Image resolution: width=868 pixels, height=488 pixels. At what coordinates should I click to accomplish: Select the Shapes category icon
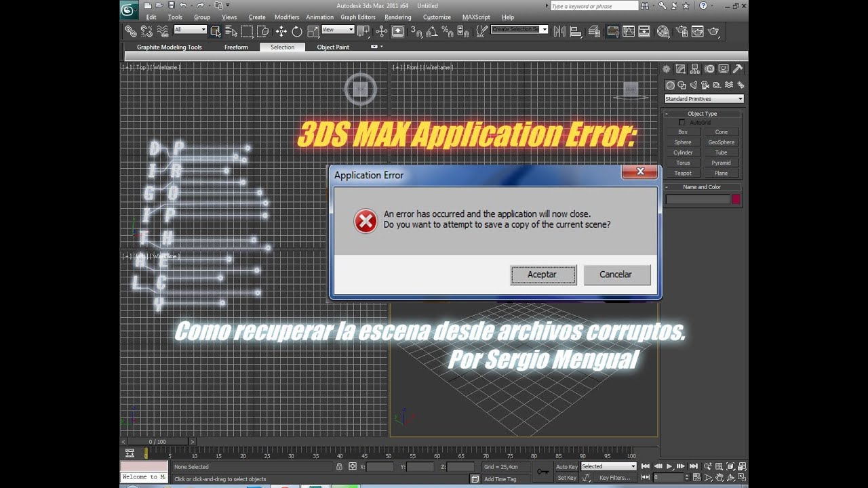pos(682,85)
